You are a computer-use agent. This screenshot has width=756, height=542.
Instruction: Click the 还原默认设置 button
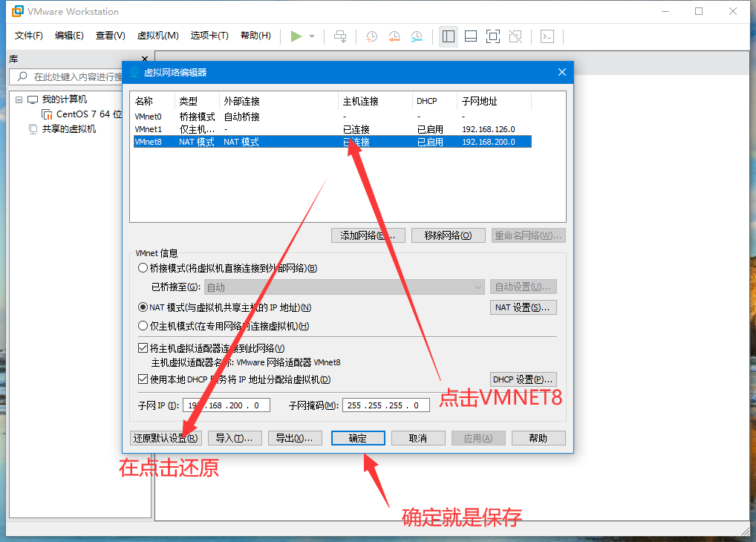pyautogui.click(x=165, y=438)
